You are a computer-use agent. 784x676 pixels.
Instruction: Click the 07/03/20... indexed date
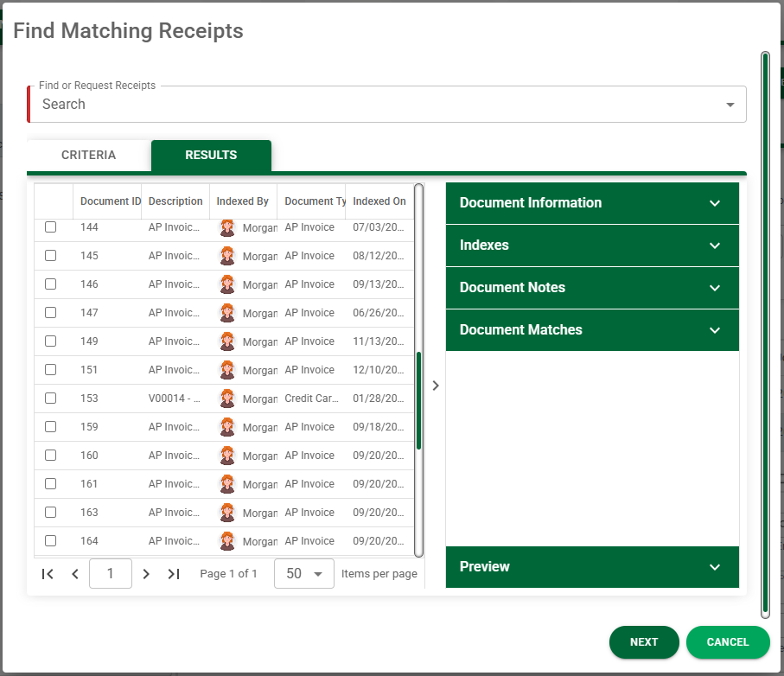[379, 227]
